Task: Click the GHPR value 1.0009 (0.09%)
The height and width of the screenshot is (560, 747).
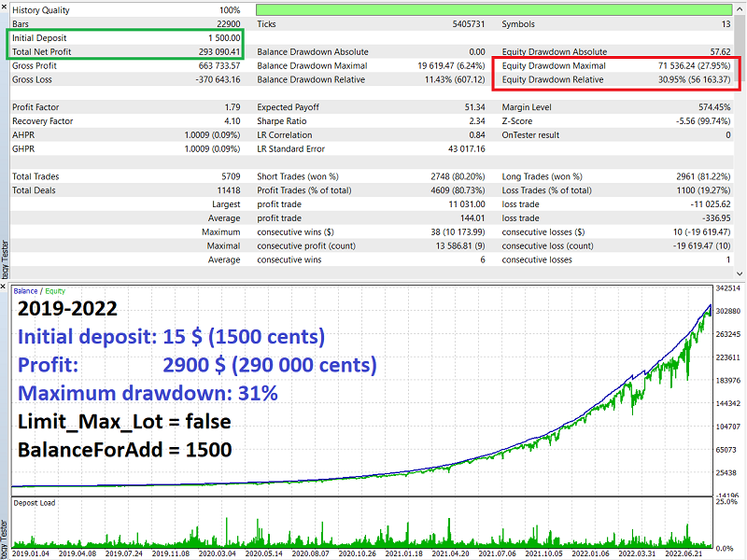Action: click(213, 149)
